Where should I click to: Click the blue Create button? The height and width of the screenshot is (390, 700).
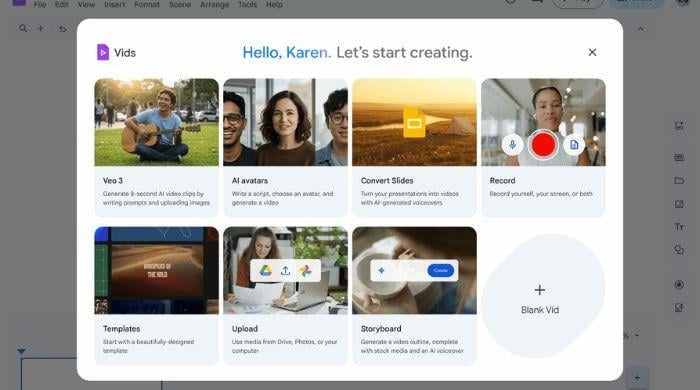point(440,270)
